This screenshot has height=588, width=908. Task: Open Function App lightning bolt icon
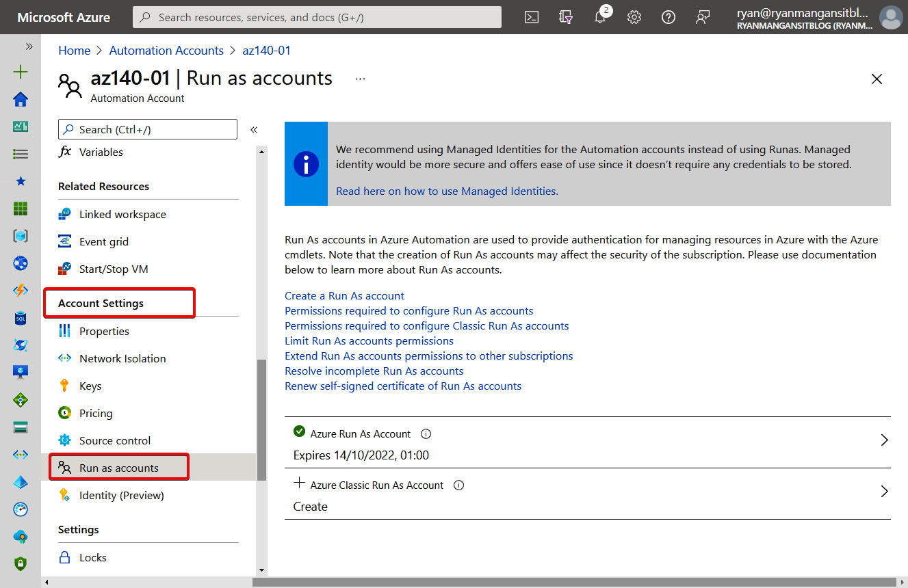point(21,291)
